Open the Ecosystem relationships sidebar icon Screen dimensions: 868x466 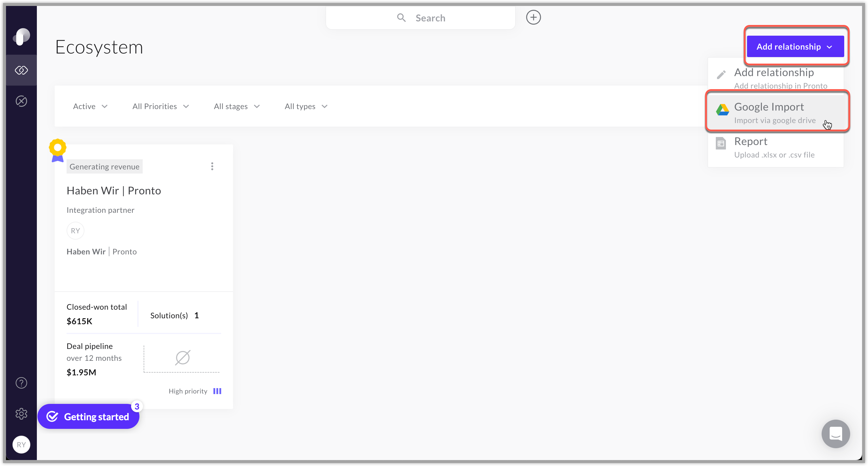coord(21,70)
